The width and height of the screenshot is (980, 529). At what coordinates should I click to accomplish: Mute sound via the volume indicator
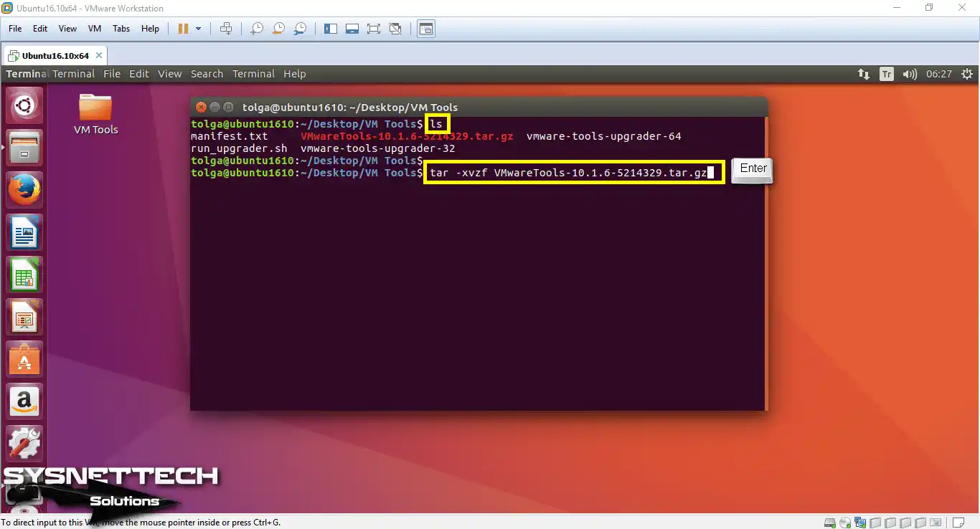910,74
